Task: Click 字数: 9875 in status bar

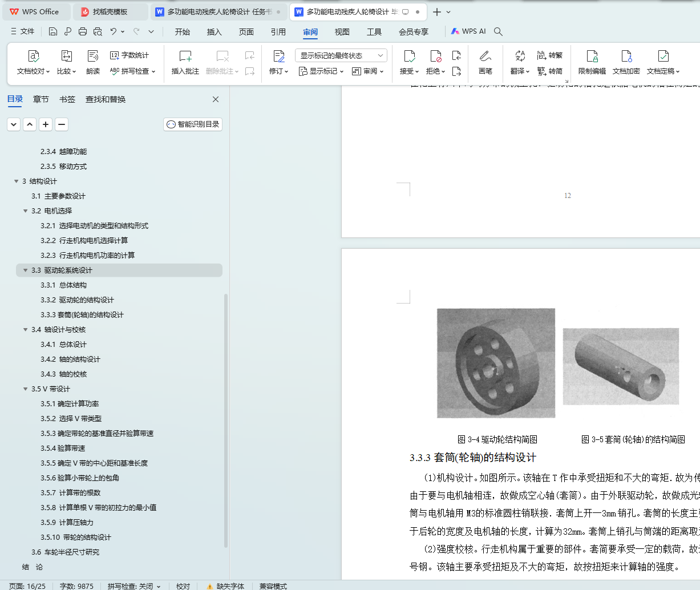Action: (x=76, y=586)
